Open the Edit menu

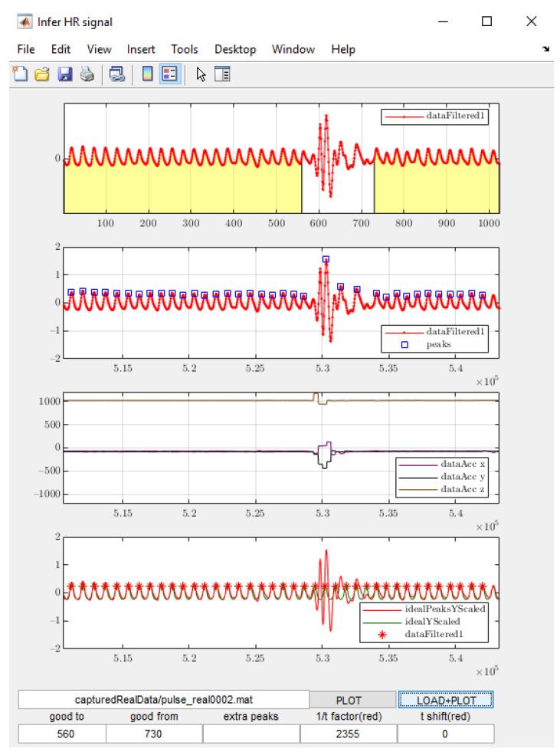point(61,49)
